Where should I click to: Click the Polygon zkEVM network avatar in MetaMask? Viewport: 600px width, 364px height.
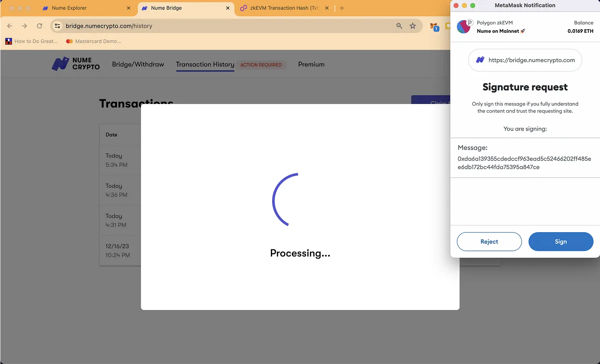click(x=464, y=27)
